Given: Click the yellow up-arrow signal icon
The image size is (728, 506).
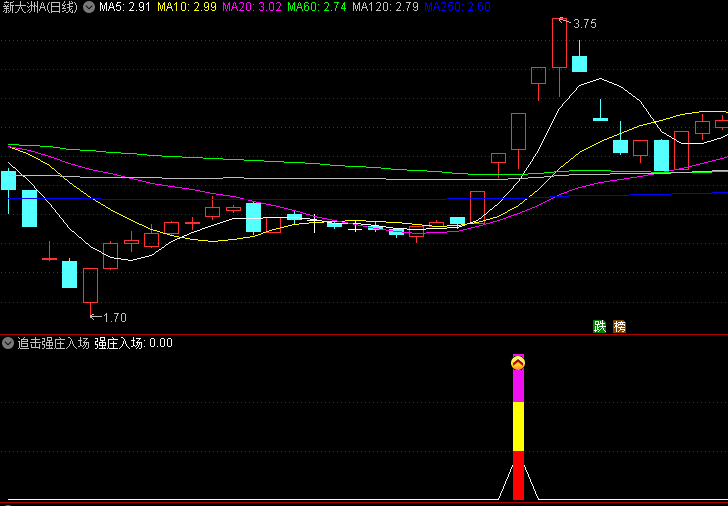Looking at the screenshot, I should 518,363.
